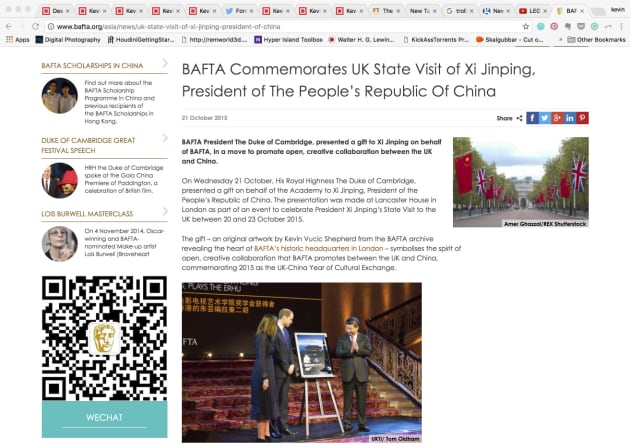Open Duke of Cambridge Great Festival Speech heading
The image size is (630, 448).
[88, 145]
